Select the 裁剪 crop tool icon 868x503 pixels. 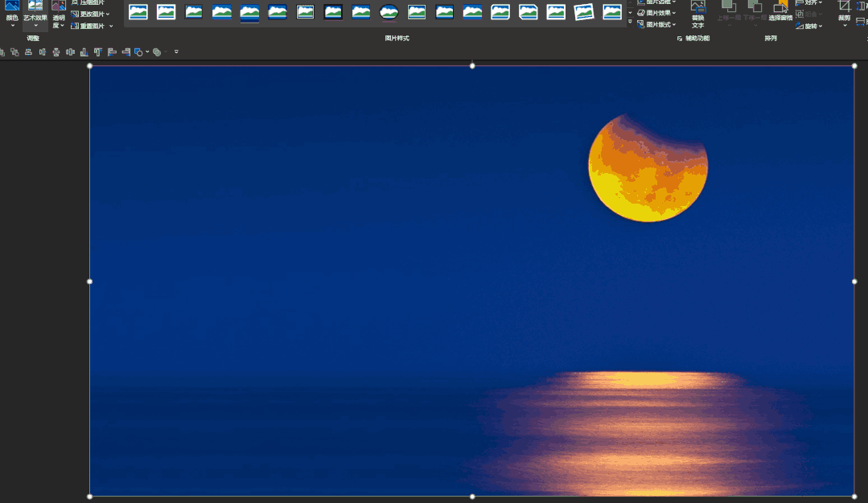844,8
